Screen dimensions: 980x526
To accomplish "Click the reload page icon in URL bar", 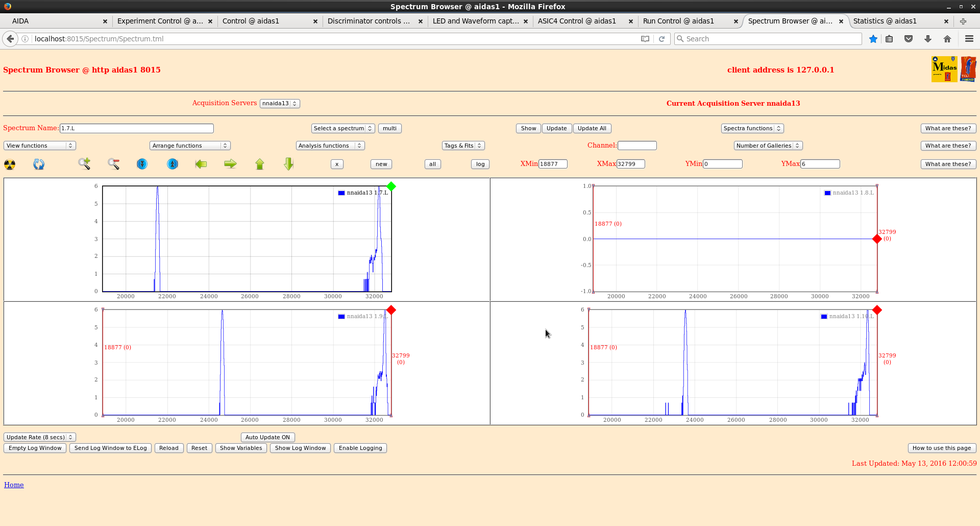I will click(x=662, y=39).
